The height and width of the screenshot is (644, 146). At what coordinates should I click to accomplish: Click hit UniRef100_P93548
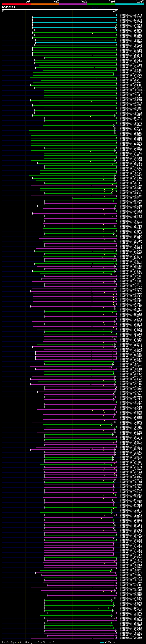pos(131,259)
